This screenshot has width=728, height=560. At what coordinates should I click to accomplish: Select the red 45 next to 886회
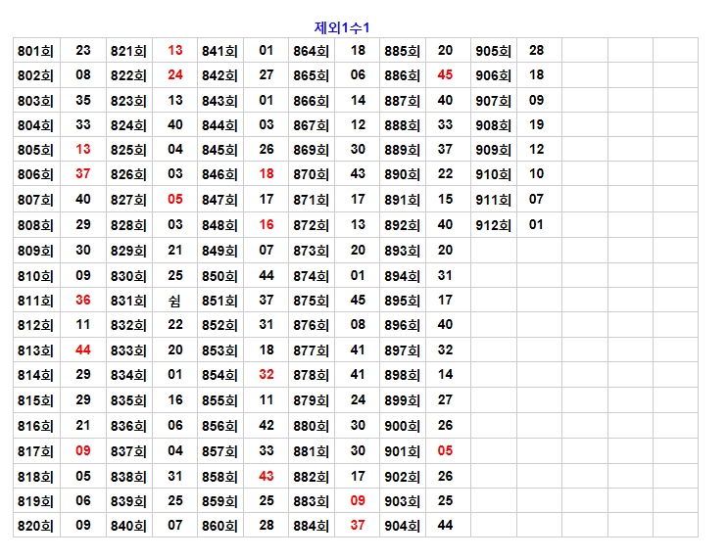click(x=445, y=75)
